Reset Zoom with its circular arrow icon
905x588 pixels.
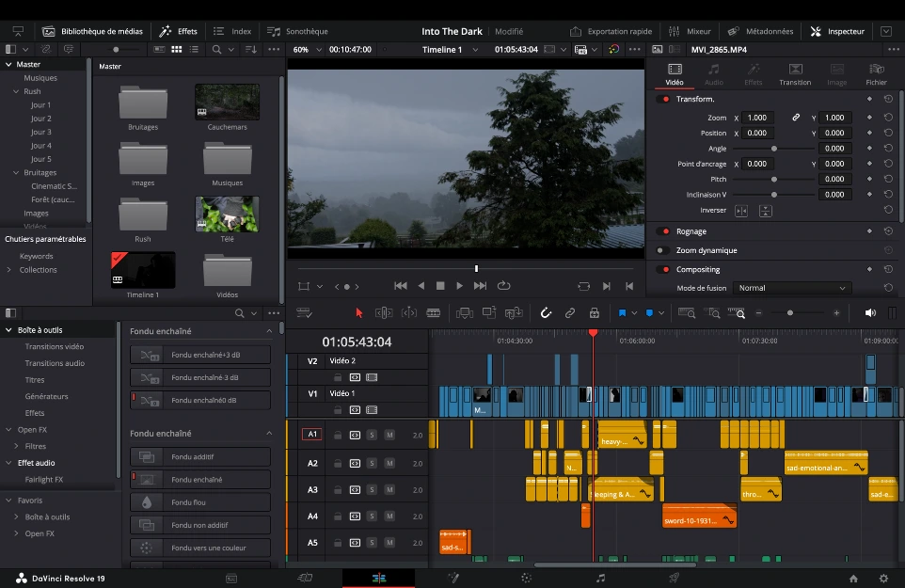click(888, 119)
